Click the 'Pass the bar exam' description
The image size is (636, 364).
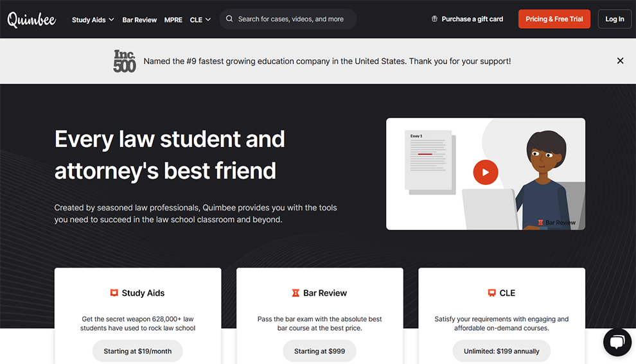pyautogui.click(x=320, y=324)
